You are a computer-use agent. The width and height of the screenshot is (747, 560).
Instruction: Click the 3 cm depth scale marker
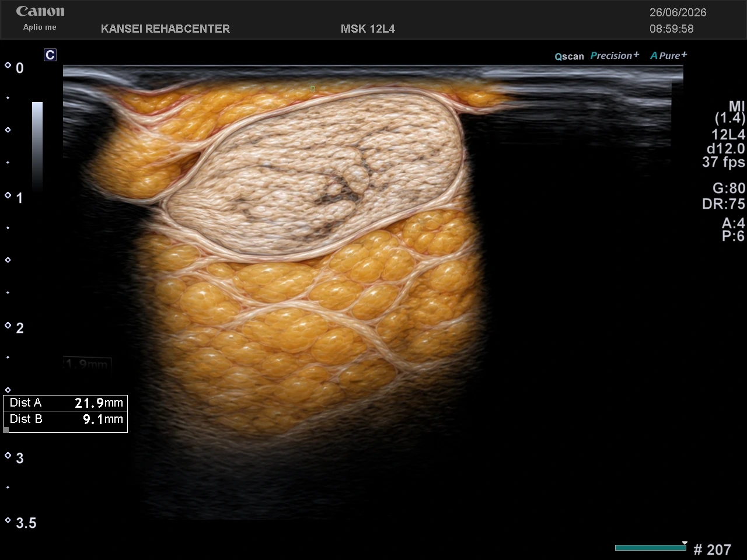[x=20, y=459]
